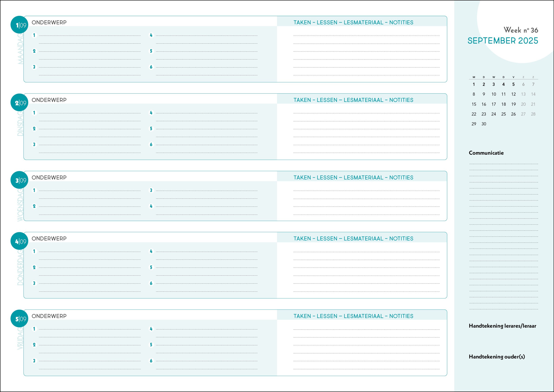554x392 pixels.
Task: Click lesson number 6 in the Monday block
Action: (x=151, y=67)
